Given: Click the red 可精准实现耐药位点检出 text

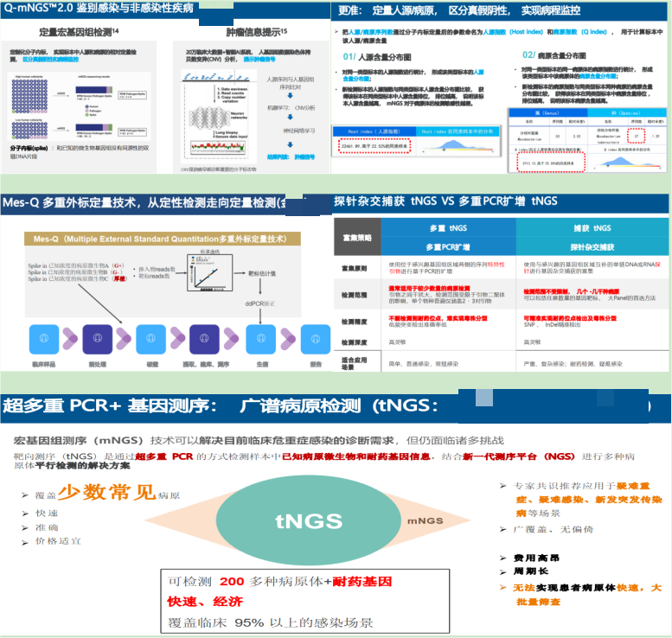Looking at the screenshot, I should [x=570, y=318].
